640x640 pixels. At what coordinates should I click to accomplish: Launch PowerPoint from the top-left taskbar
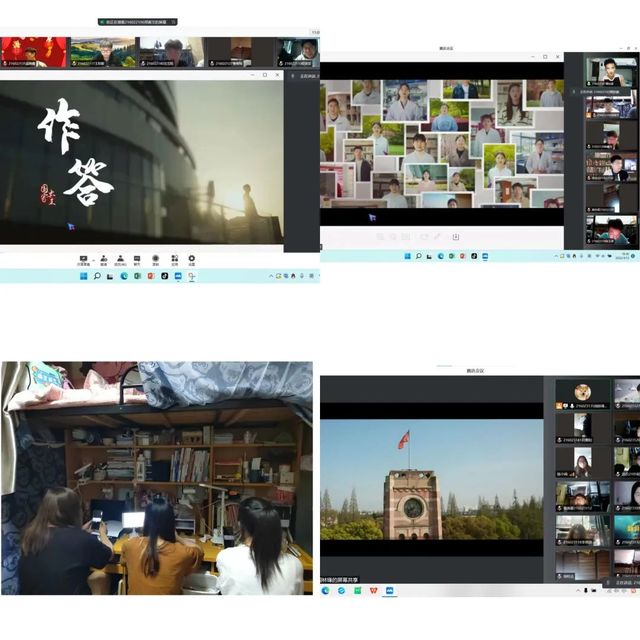pos(151,276)
